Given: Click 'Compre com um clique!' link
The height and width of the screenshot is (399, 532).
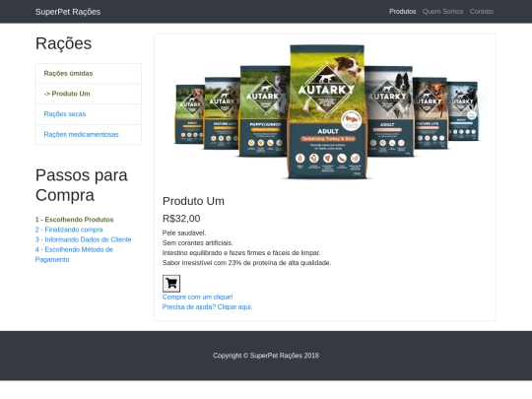Looking at the screenshot, I should click(197, 297).
